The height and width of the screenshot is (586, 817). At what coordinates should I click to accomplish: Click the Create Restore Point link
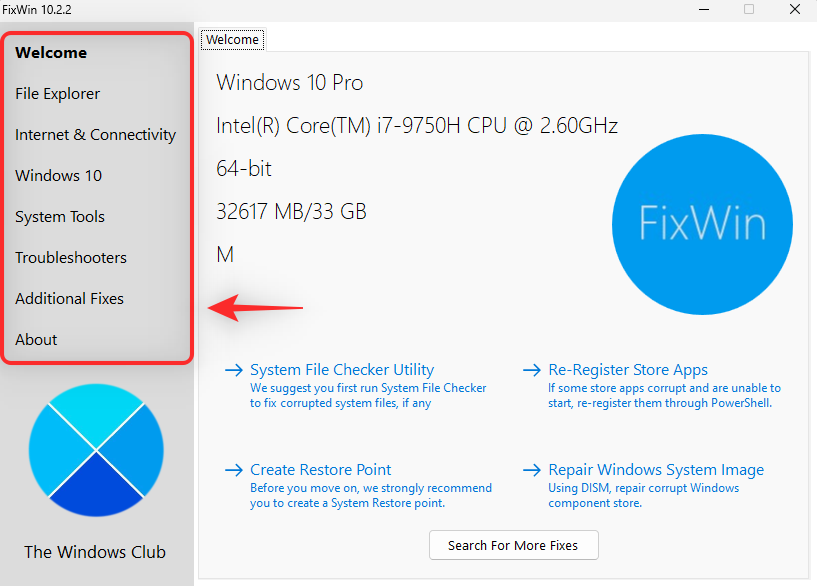(320, 470)
